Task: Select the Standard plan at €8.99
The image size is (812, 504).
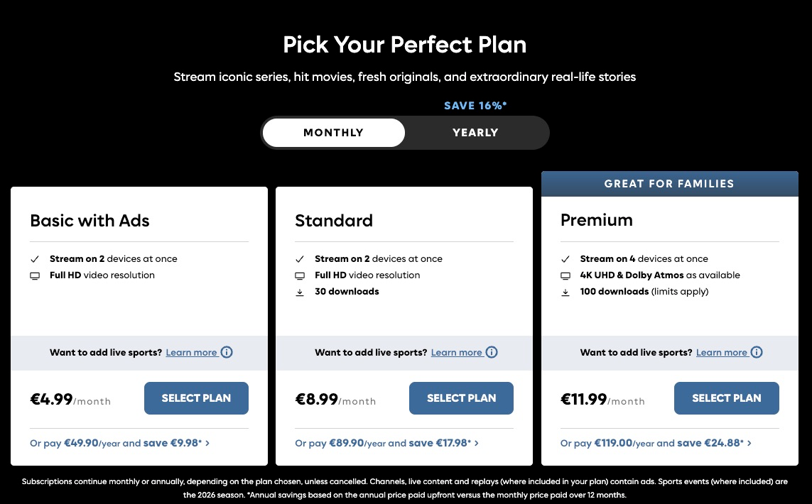Action: pyautogui.click(x=461, y=398)
